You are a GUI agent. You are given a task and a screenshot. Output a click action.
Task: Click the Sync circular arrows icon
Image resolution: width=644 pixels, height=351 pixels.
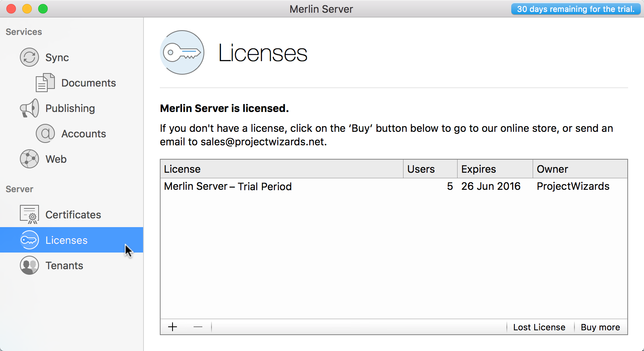(x=29, y=57)
